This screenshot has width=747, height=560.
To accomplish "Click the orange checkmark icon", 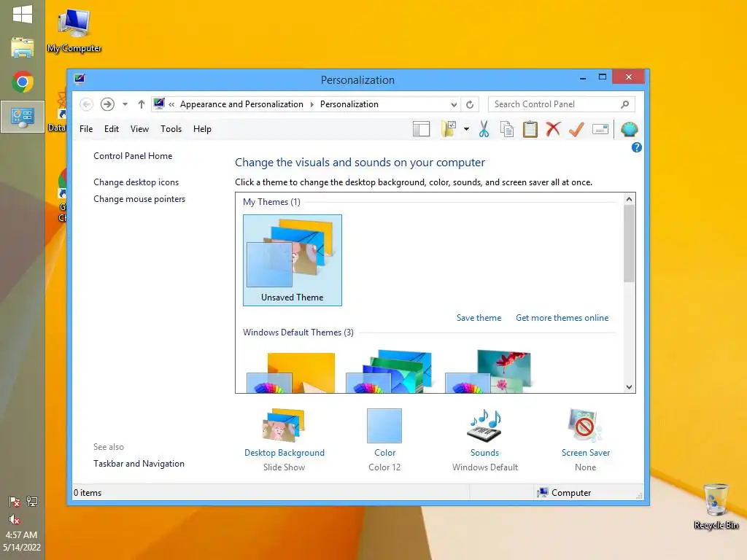I will (576, 129).
